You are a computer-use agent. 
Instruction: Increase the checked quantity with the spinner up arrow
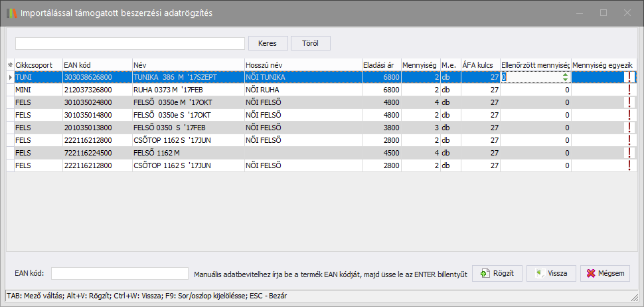tap(565, 75)
